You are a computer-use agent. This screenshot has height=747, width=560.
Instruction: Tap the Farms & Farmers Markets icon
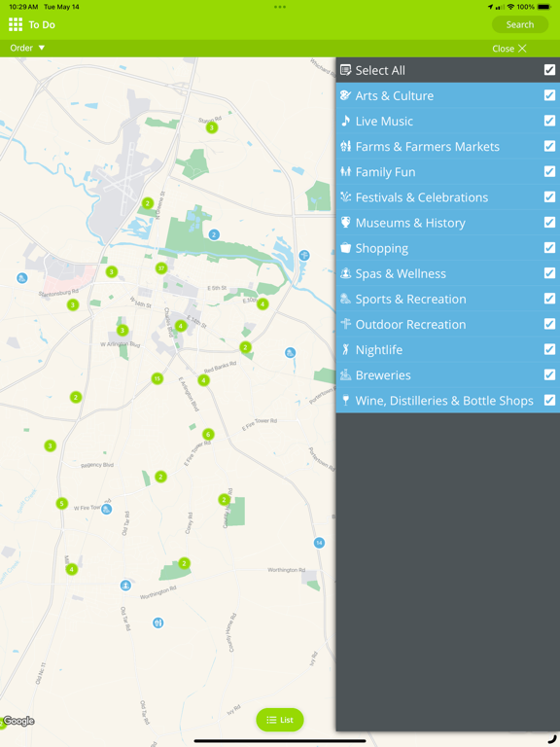pos(346,146)
